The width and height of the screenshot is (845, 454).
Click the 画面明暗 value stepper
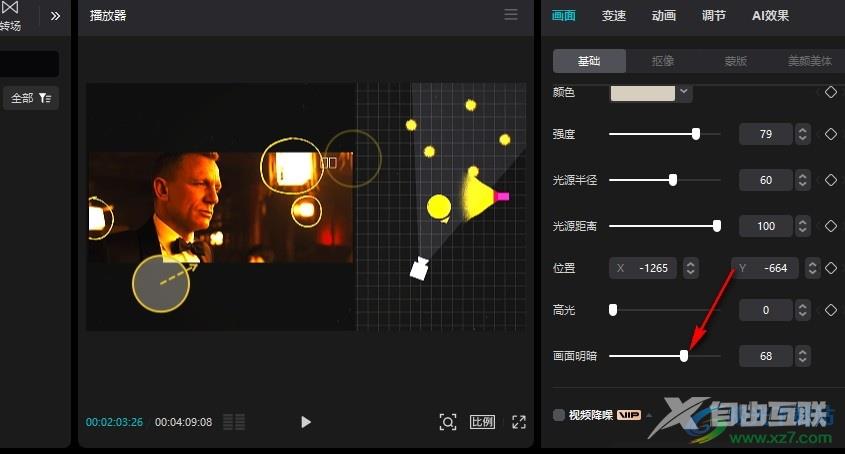tap(802, 356)
